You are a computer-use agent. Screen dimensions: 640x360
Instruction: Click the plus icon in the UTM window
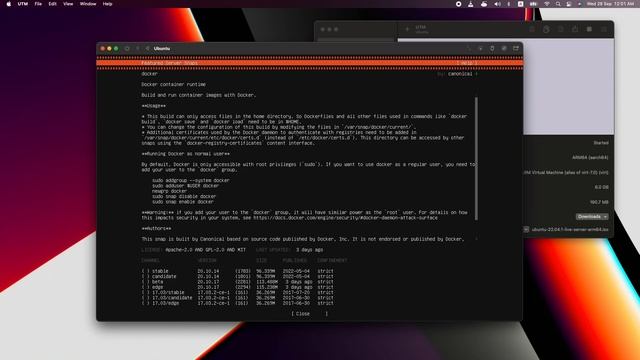point(407,29)
